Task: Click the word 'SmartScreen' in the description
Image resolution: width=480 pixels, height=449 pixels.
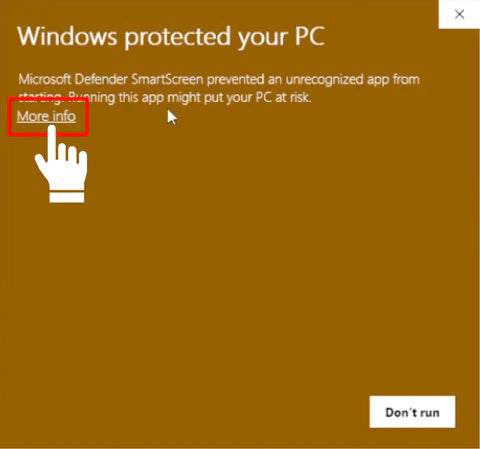Action: (167, 79)
